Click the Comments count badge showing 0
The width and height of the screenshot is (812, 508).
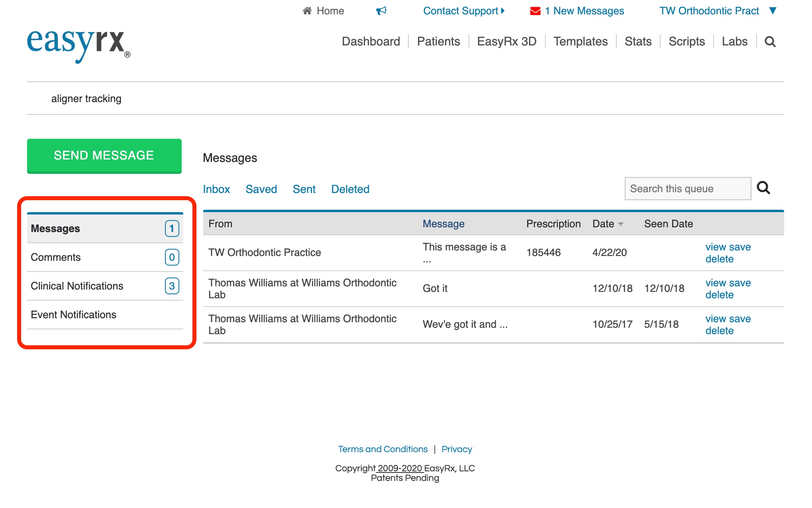pos(172,257)
